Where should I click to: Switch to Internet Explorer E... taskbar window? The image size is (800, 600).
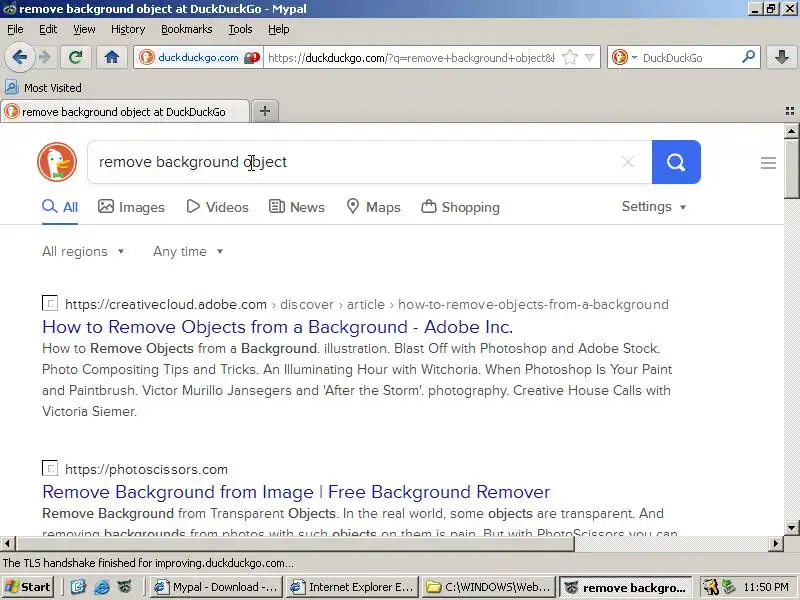[352, 587]
